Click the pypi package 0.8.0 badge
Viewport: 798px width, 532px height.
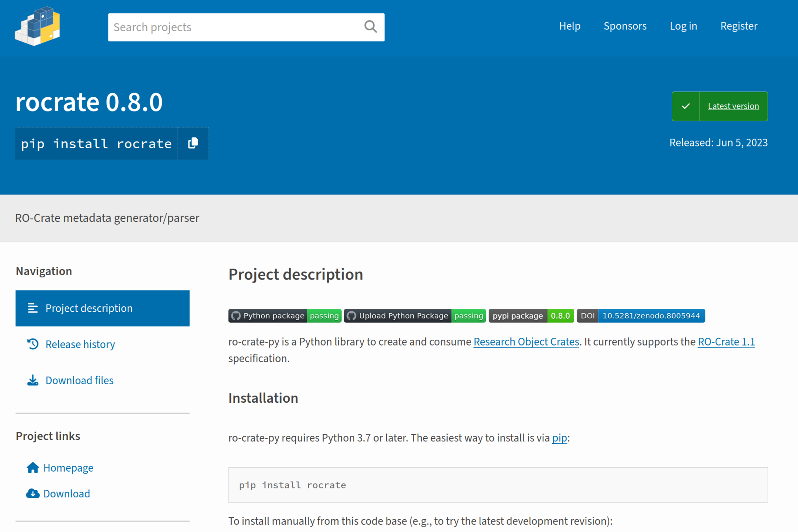tap(531, 316)
